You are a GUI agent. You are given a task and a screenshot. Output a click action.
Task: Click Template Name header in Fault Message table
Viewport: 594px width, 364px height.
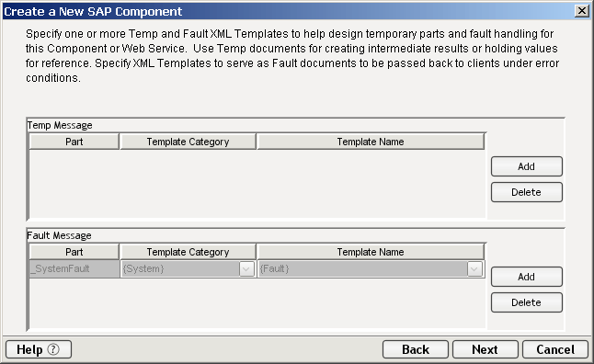click(x=371, y=252)
